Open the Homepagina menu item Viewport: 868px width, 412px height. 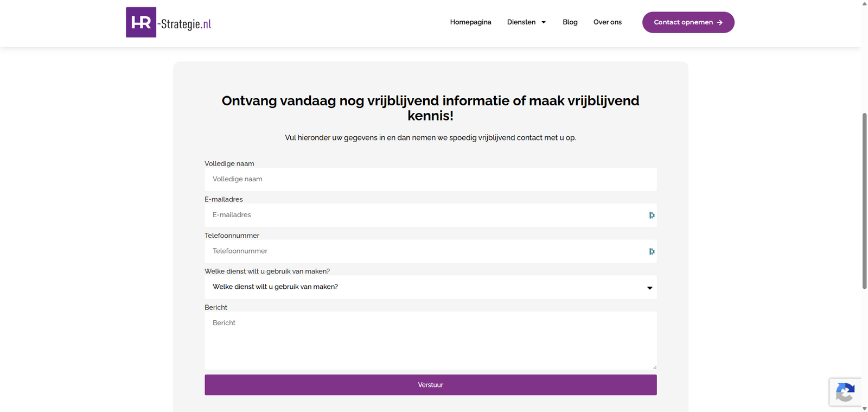pyautogui.click(x=470, y=22)
